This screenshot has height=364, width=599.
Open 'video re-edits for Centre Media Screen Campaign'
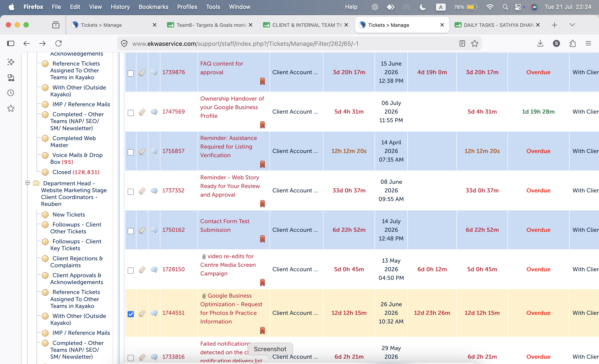tap(228, 265)
